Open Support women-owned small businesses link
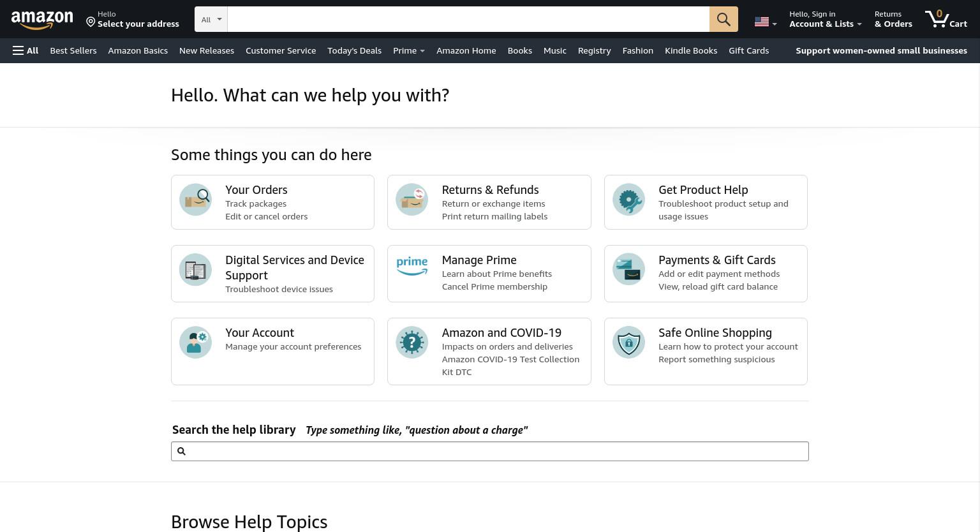Viewport: 980px width, 532px height. coord(881,50)
